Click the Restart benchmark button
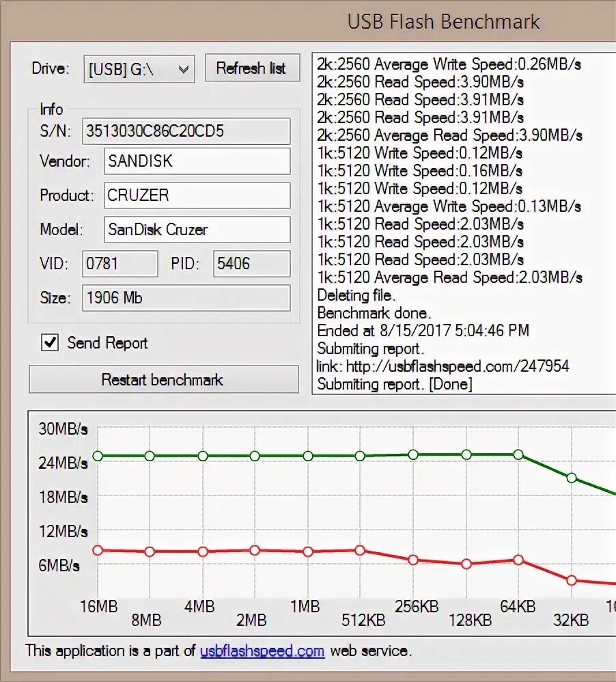The height and width of the screenshot is (682, 616). 163,379
